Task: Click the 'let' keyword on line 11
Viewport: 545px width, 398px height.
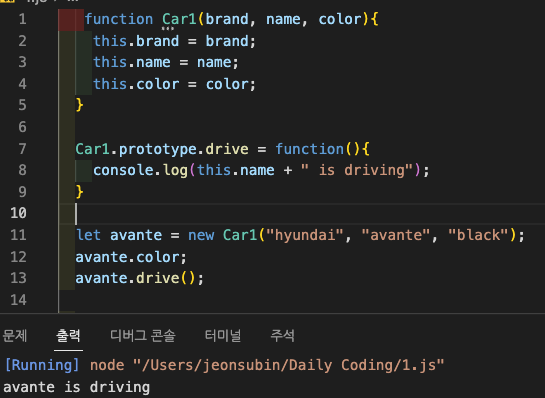Action: (88, 235)
